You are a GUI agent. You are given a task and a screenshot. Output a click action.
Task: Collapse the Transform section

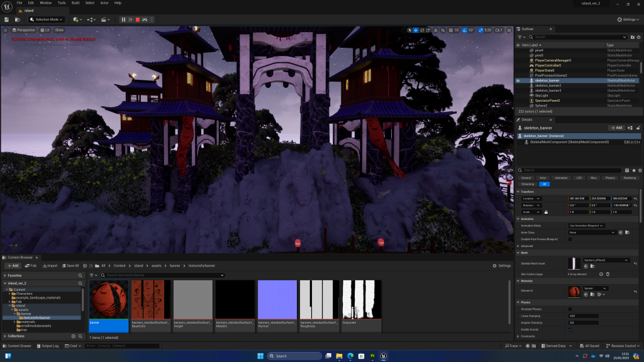click(x=519, y=192)
